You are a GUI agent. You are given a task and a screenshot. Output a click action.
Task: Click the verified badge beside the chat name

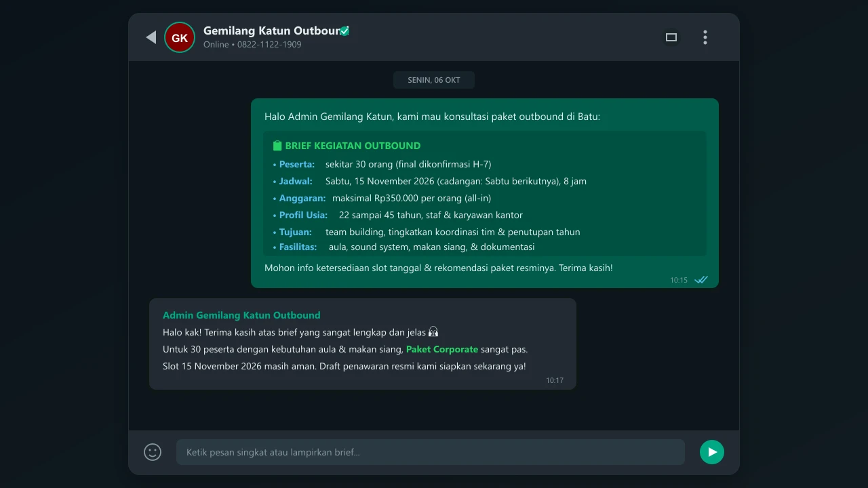344,30
